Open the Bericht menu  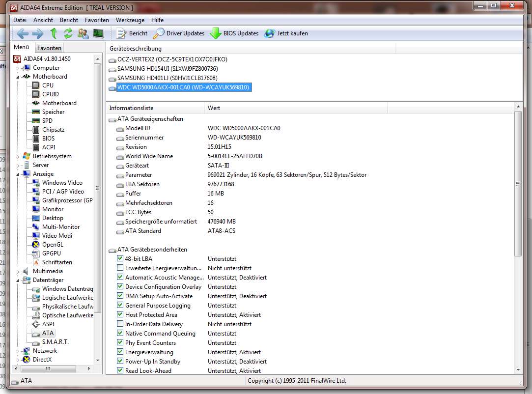click(69, 20)
